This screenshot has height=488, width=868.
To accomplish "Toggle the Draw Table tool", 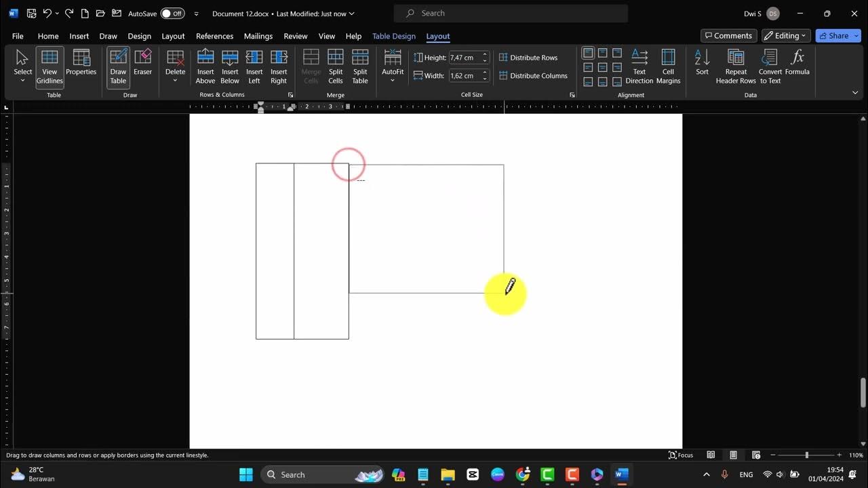I will [118, 66].
